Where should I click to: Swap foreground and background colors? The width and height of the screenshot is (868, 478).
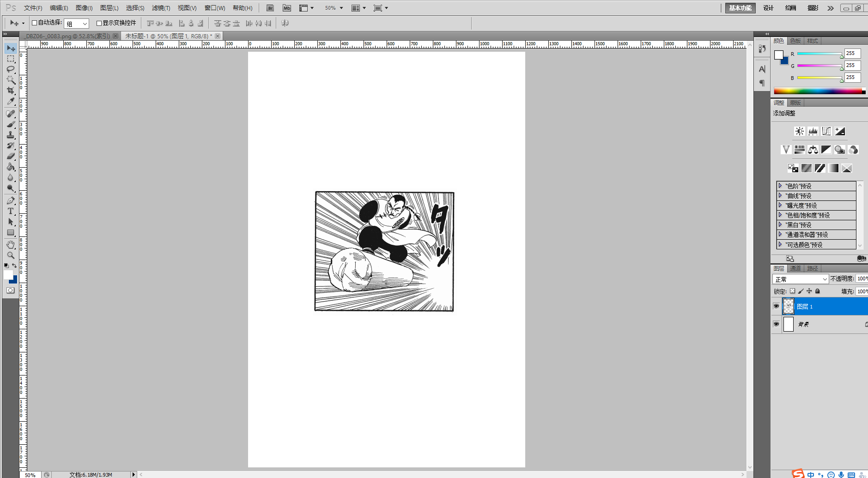(x=15, y=266)
